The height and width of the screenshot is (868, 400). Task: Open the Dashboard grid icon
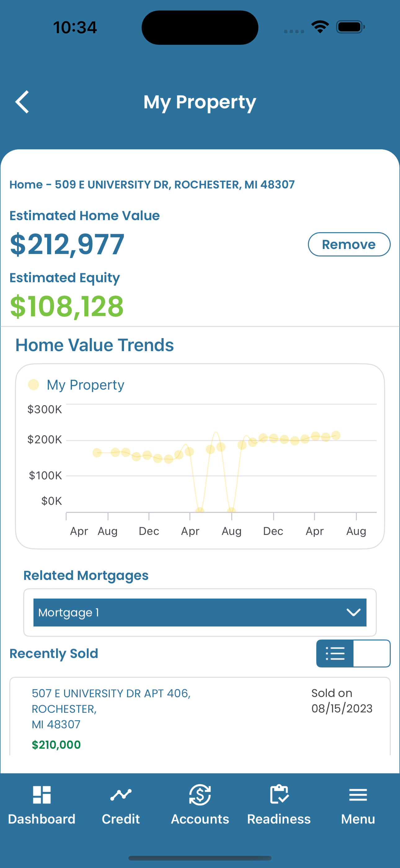(42, 795)
